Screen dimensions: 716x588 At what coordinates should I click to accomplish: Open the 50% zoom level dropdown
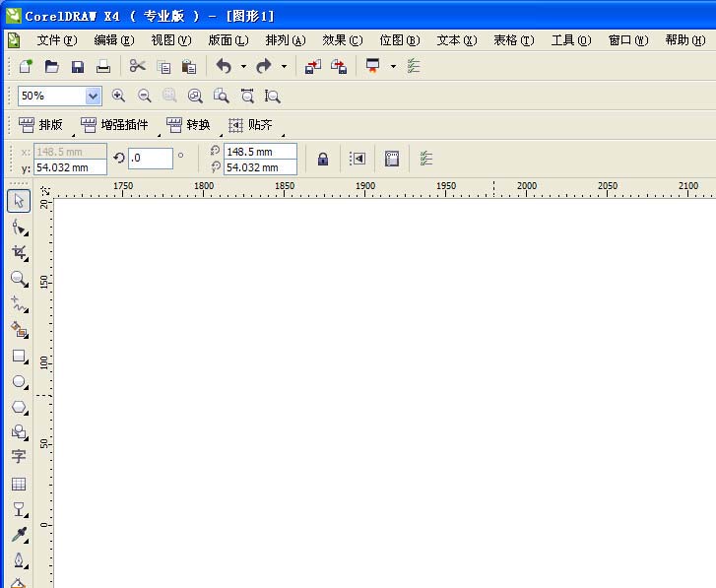pos(93,96)
